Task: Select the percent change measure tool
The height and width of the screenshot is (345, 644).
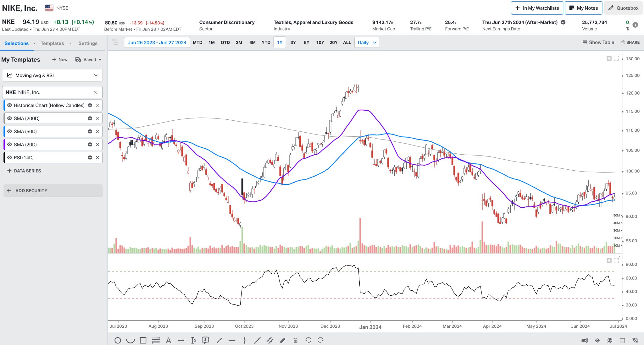Action: coord(194,340)
